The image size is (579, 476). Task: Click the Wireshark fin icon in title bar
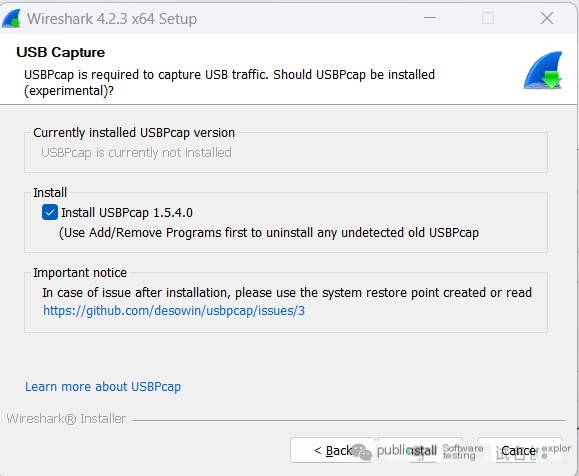11,18
